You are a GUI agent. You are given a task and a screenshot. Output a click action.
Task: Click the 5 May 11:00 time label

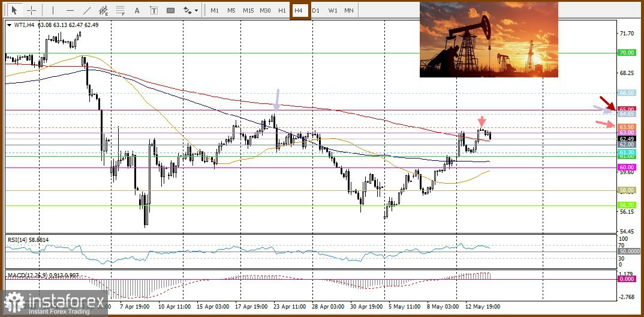pos(404,307)
